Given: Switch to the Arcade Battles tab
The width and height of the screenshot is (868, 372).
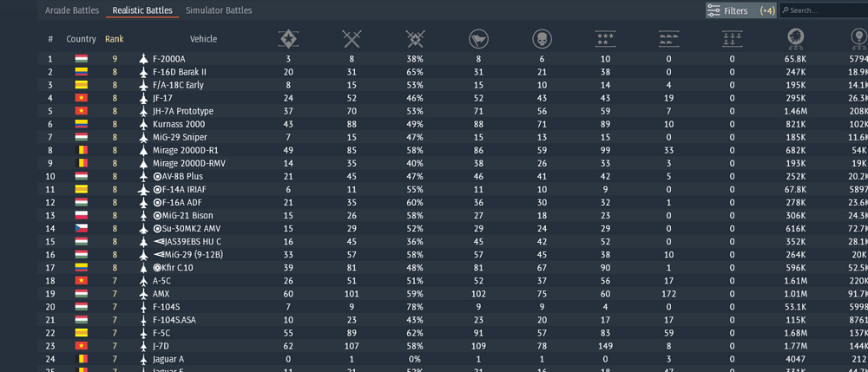Looking at the screenshot, I should click(x=72, y=10).
